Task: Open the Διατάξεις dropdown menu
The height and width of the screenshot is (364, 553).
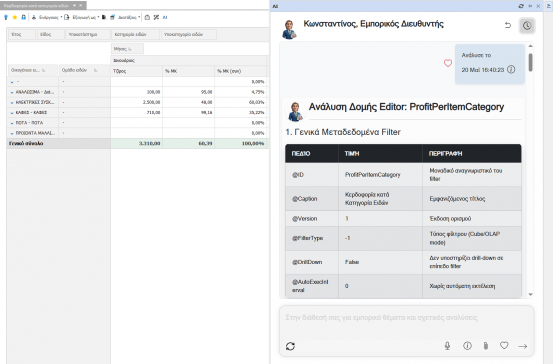Action: [x=129, y=17]
